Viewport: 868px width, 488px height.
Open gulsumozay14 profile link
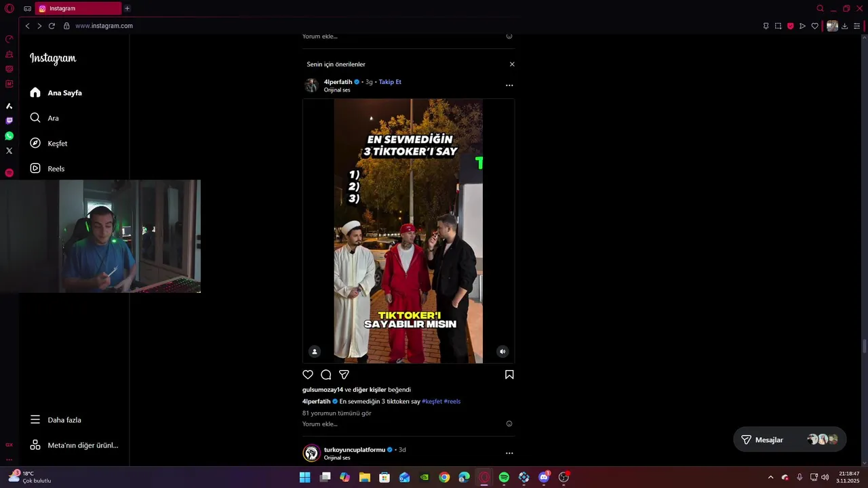(323, 390)
